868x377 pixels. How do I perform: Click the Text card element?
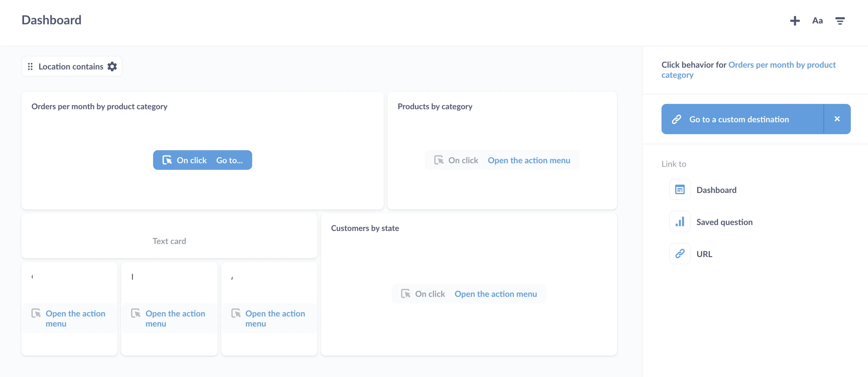(169, 241)
